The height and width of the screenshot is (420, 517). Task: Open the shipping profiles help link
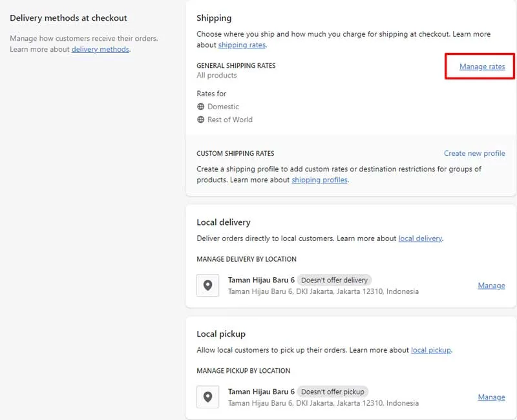(x=319, y=180)
